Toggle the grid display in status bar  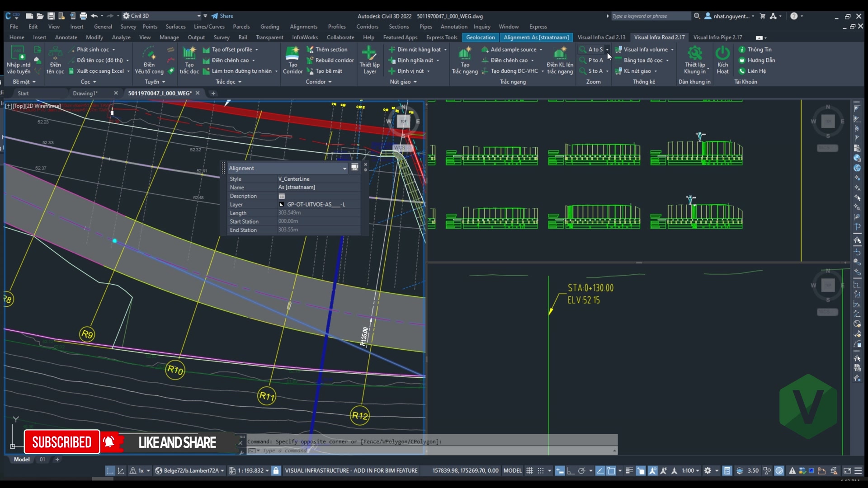coord(530,470)
